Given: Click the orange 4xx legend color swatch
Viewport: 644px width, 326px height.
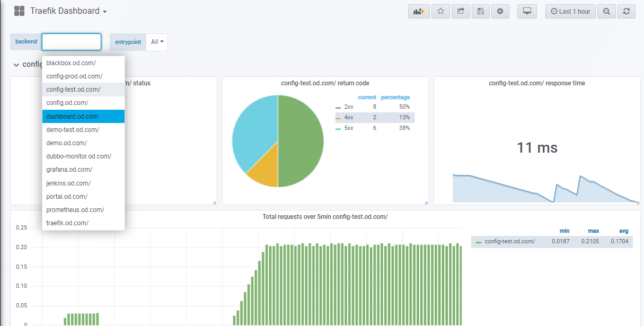Looking at the screenshot, I should tap(338, 118).
